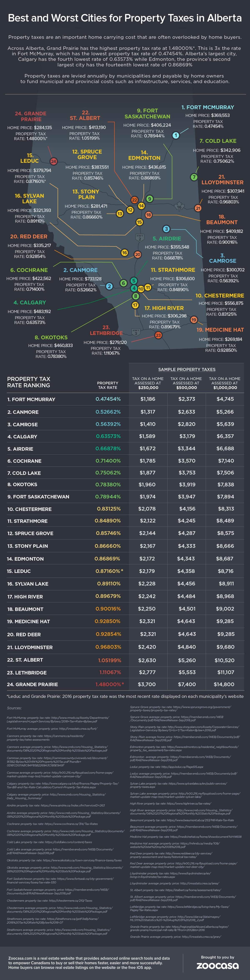Select the green Okotoks marker 8
Screen dimensions: 250x980
[x=135, y=296]
